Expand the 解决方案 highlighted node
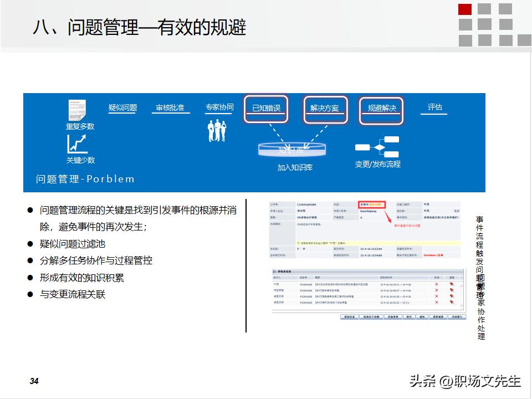532x399 pixels. (x=326, y=109)
